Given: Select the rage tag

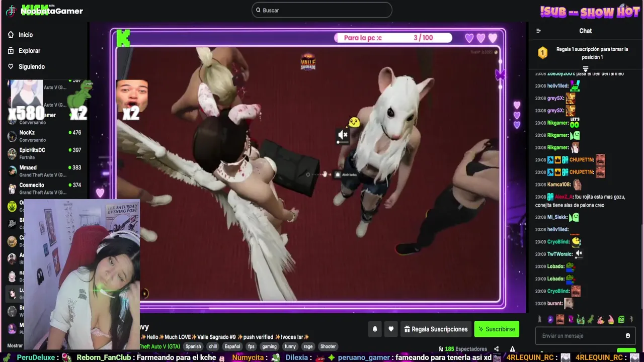Looking at the screenshot, I should pos(308,346).
